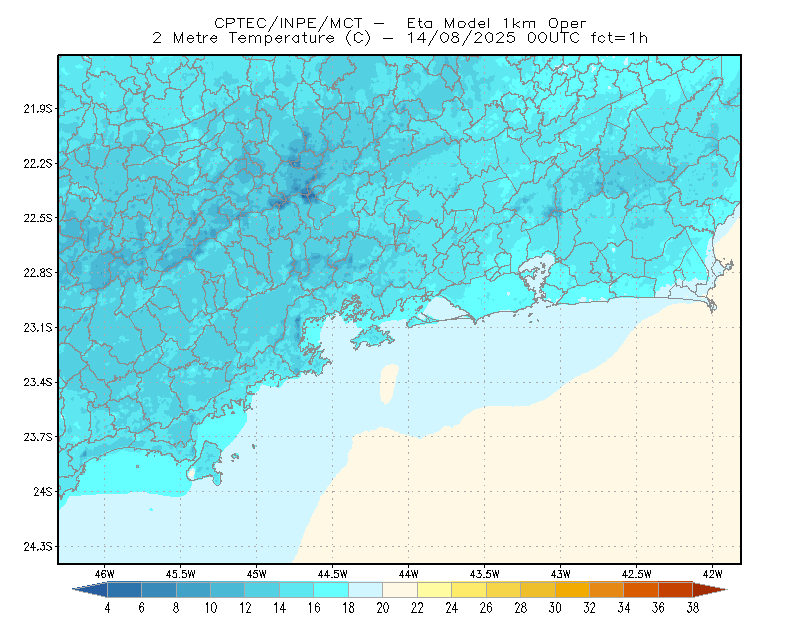The width and height of the screenshot is (800, 618).
Task: Click the 12-14 turquoise legend swatch
Action: (x=262, y=590)
